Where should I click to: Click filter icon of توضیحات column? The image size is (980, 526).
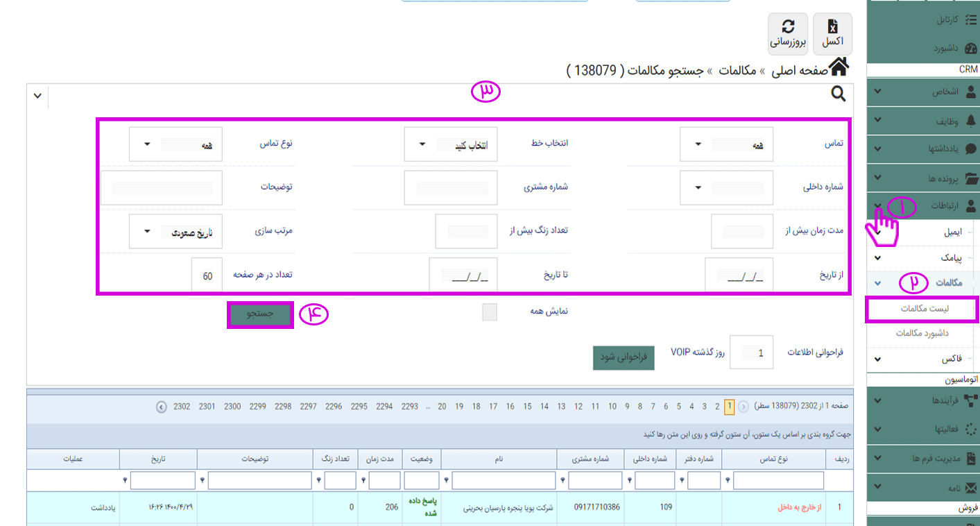(x=203, y=480)
